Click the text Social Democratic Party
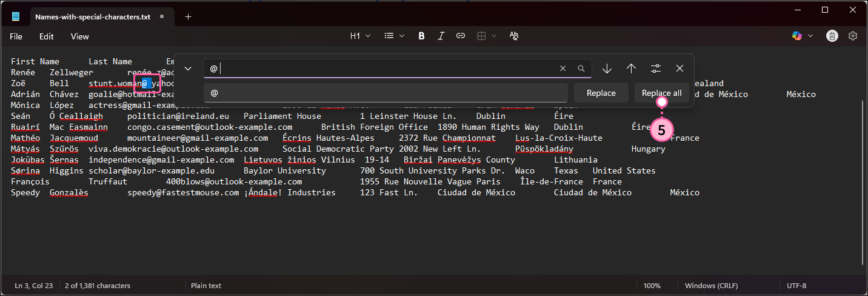This screenshot has height=296, width=868. click(x=338, y=149)
